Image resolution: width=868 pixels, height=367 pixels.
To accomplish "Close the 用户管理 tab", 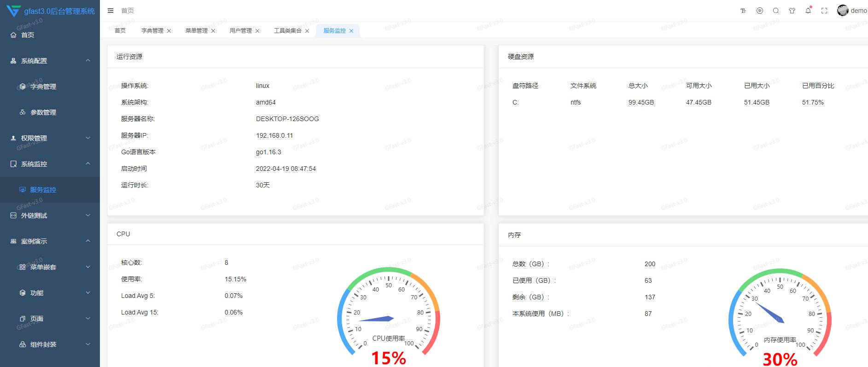I will [x=257, y=31].
